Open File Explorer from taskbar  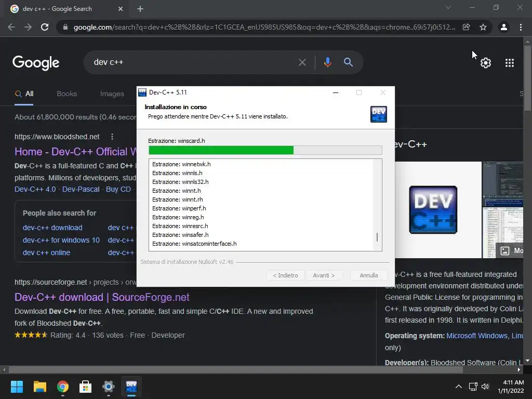39,387
